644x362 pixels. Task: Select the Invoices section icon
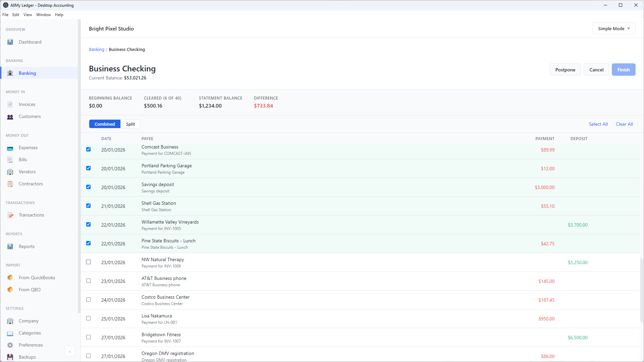tap(10, 104)
